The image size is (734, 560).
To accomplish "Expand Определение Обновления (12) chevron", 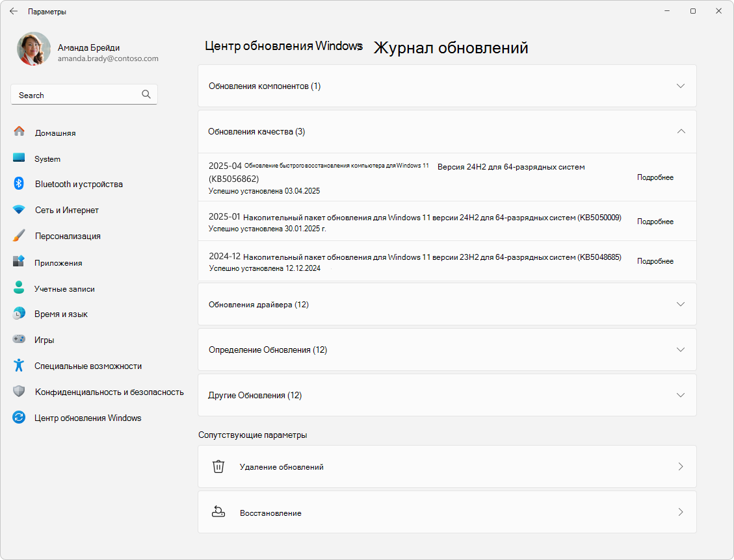I will click(x=681, y=350).
